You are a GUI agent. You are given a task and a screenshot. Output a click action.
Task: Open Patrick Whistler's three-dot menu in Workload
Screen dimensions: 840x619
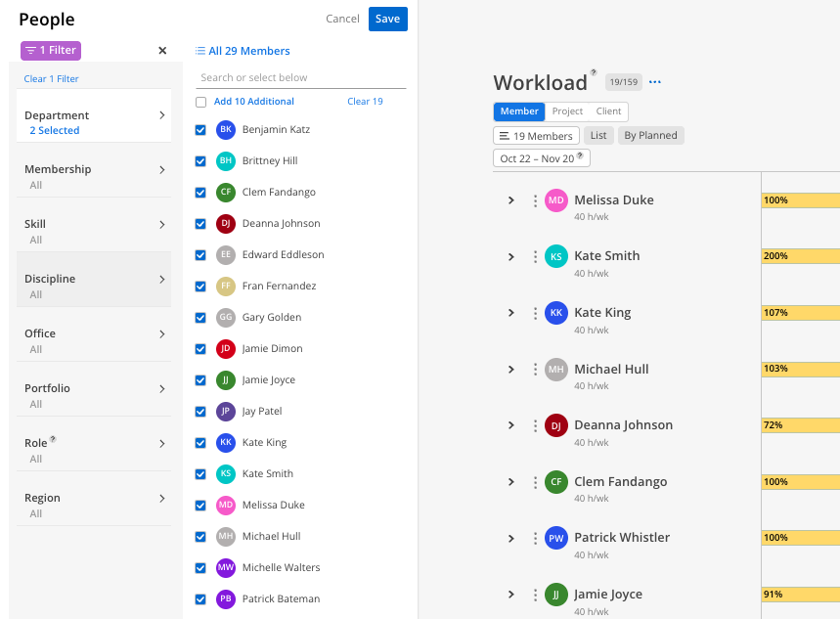[x=535, y=538]
